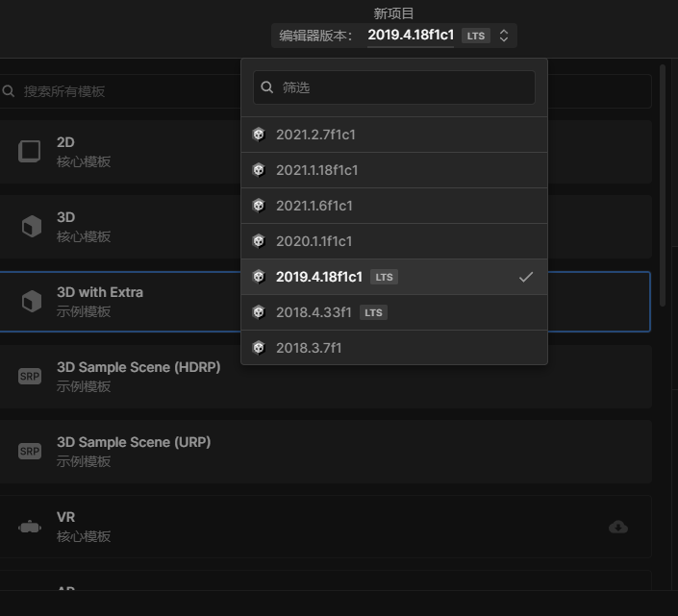Select version 2021.1.6f1c1
The width and height of the screenshot is (678, 616).
tap(394, 206)
